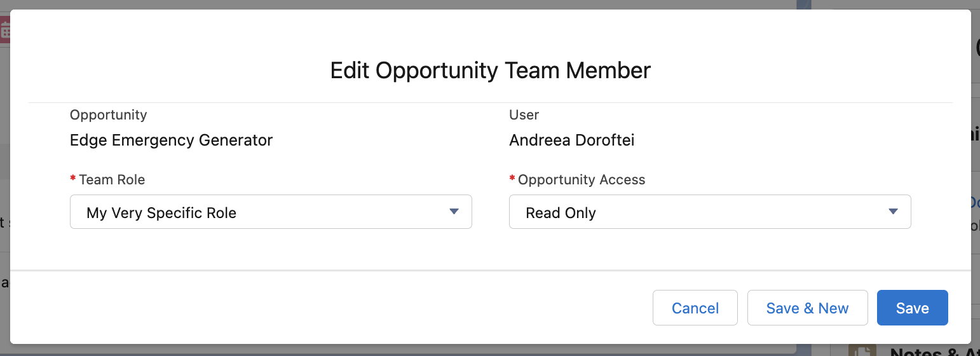Click the required asterisk beside Team Role
980x356 pixels.
[73, 179]
